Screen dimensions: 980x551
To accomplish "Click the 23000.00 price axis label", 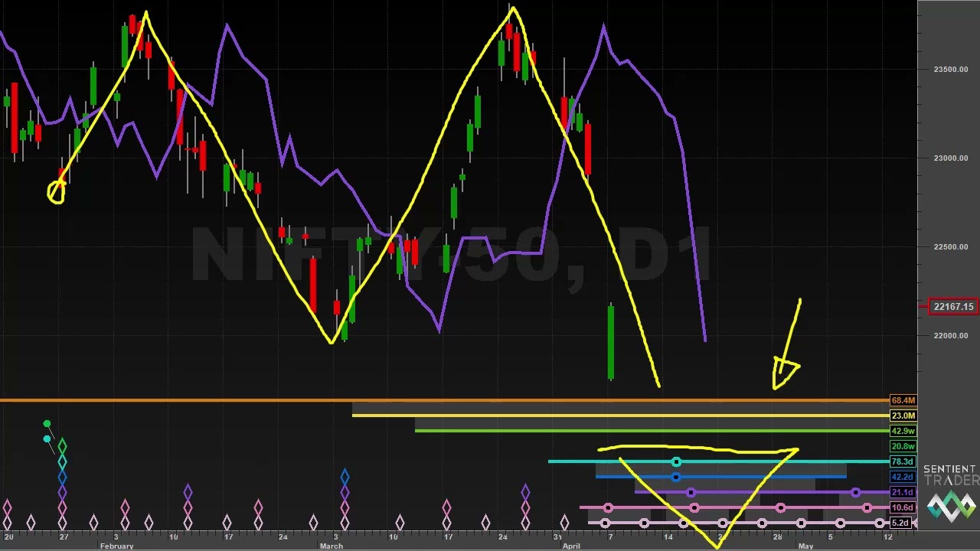I will point(950,158).
